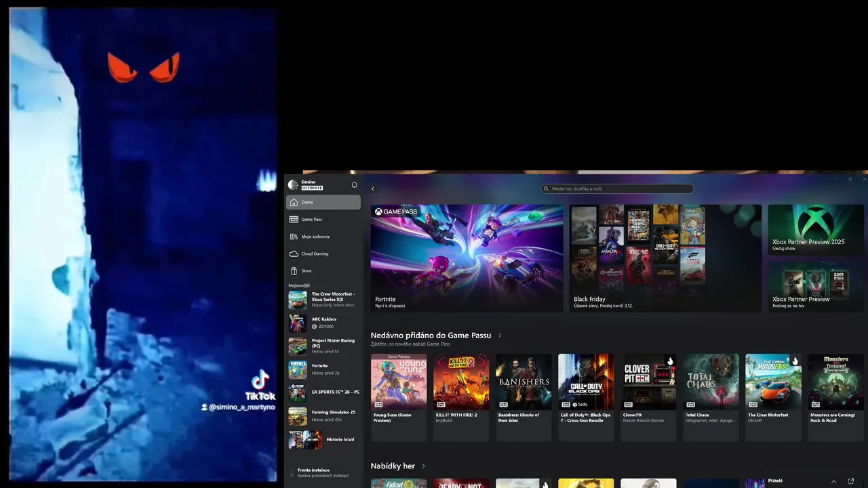Screen dimensions: 868x488
Task: Click the TikTok logo in the video
Action: pos(260,386)
